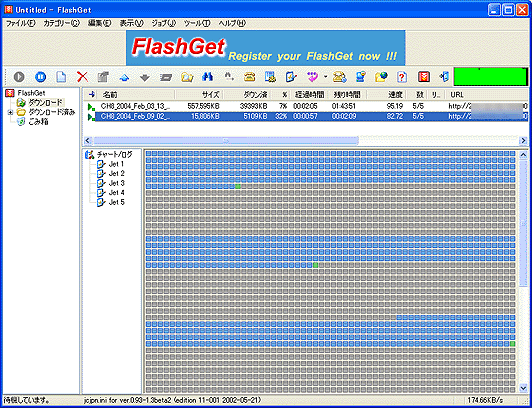
Task: Open the 表示 menu
Action: [132, 23]
